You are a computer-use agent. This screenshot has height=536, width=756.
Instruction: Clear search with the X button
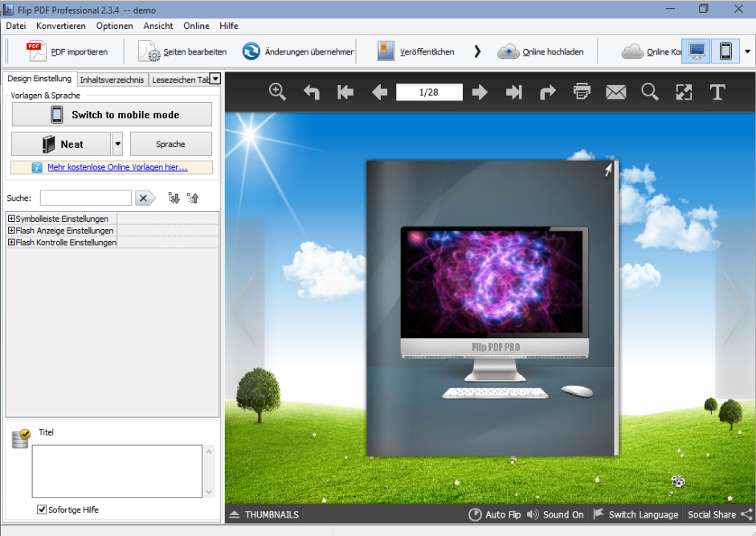145,198
